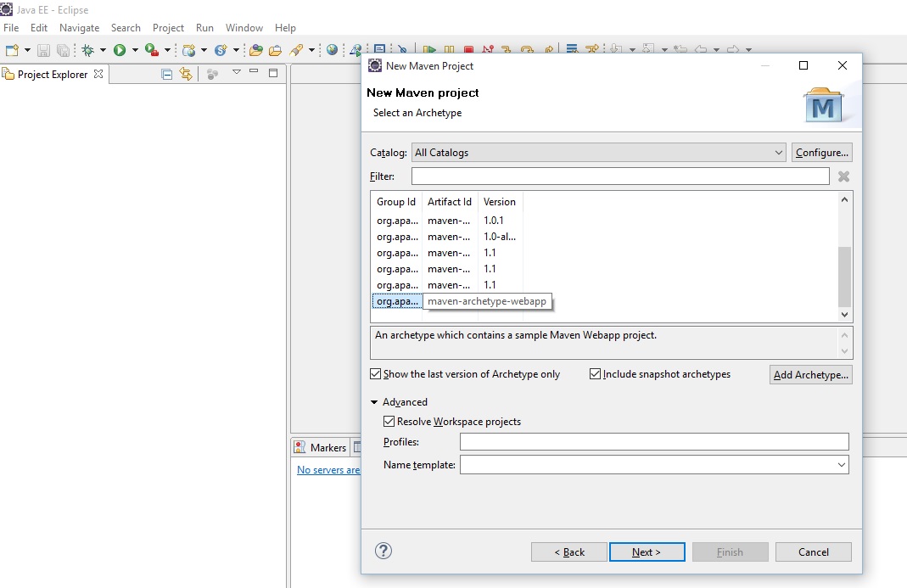The width and height of the screenshot is (907, 588).
Task: Click the Resume debug toolbar icon
Action: (429, 50)
